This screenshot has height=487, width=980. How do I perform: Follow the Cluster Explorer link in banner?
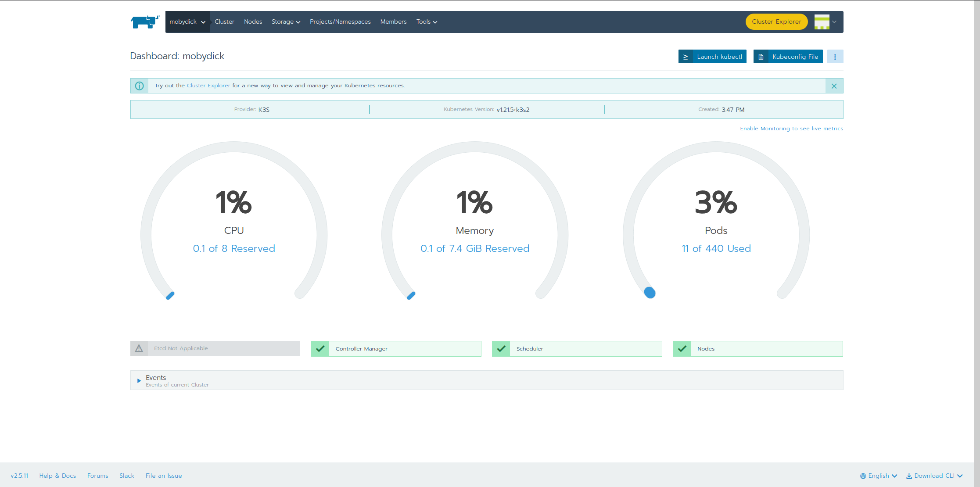point(208,86)
